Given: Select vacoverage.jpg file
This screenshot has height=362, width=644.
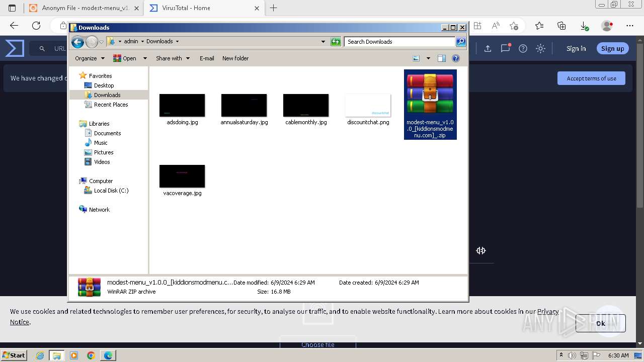Looking at the screenshot, I should pos(182,180).
